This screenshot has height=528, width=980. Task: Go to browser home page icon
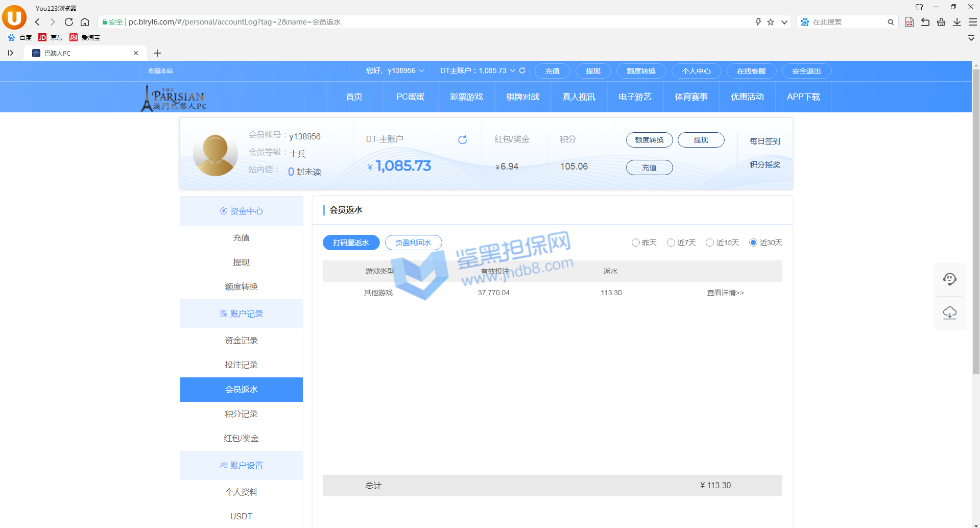coord(85,22)
